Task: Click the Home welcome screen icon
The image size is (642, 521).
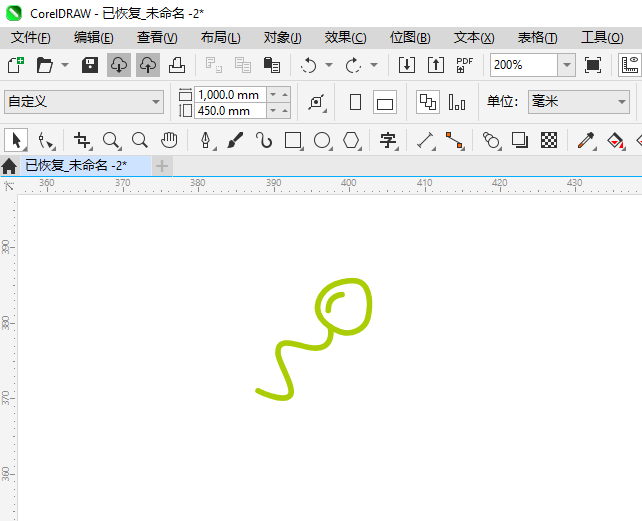Action: coord(9,166)
